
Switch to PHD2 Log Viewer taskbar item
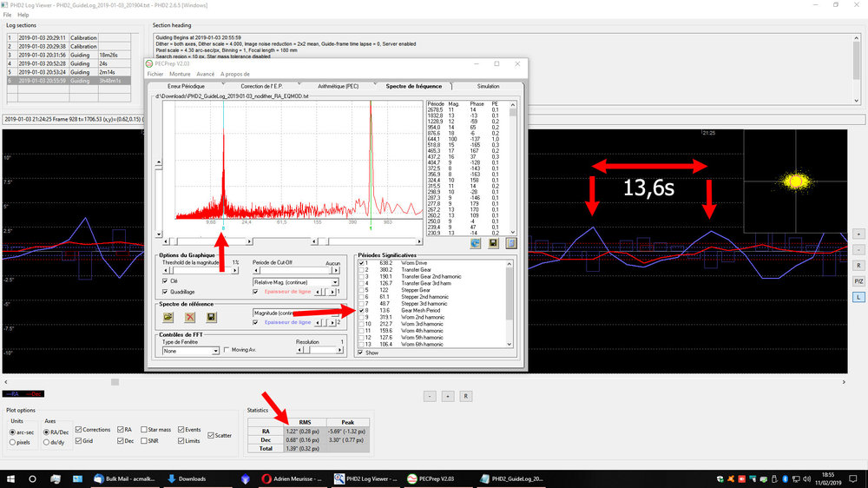366,478
